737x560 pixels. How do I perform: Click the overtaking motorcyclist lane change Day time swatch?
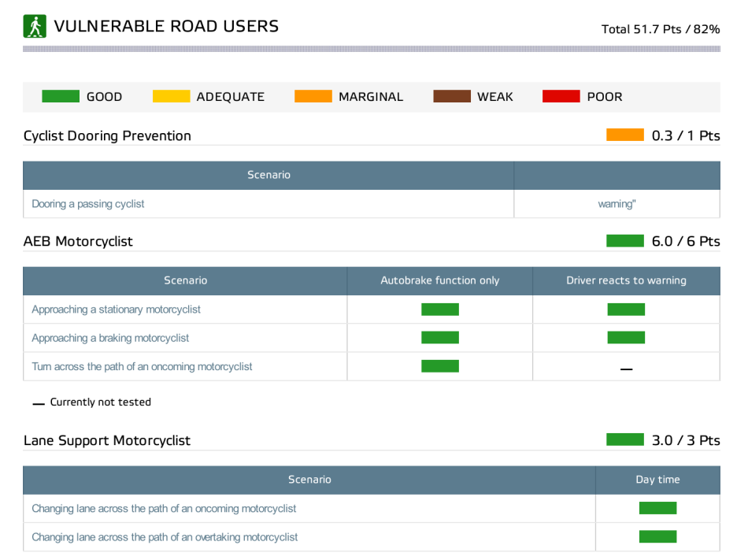pos(658,537)
